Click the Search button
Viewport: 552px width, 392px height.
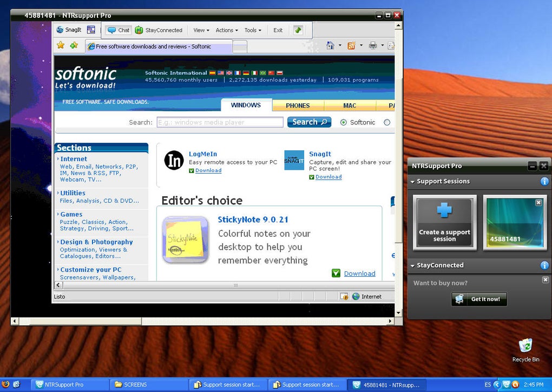point(309,122)
